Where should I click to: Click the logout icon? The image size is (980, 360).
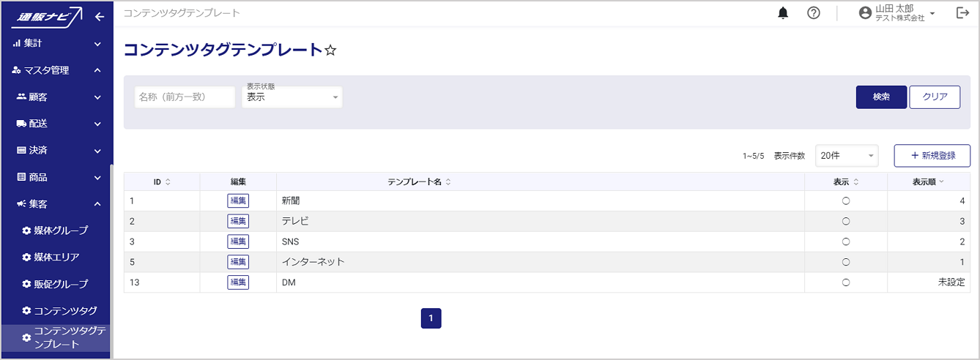tap(962, 13)
